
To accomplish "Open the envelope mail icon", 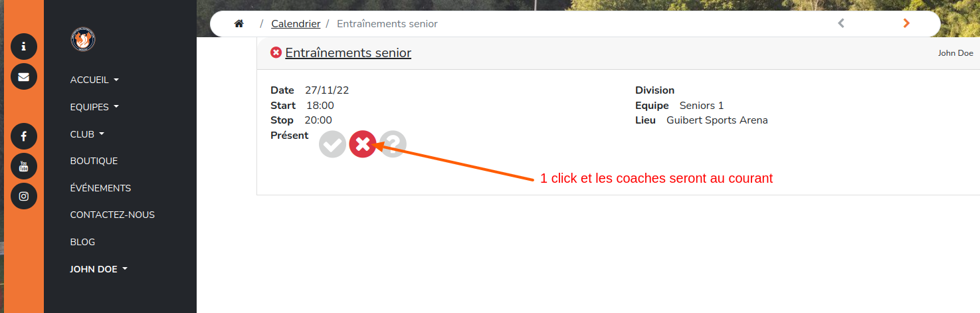I will (x=24, y=76).
